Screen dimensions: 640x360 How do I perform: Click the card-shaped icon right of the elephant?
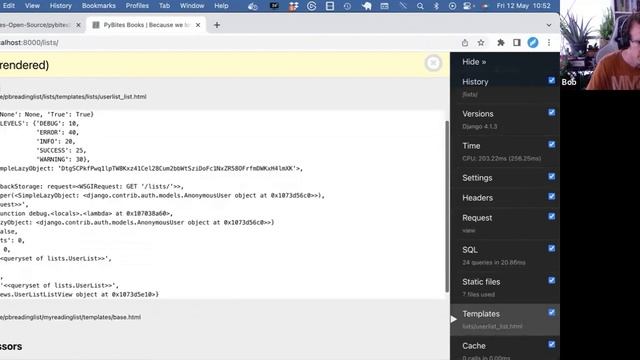[x=384, y=6]
